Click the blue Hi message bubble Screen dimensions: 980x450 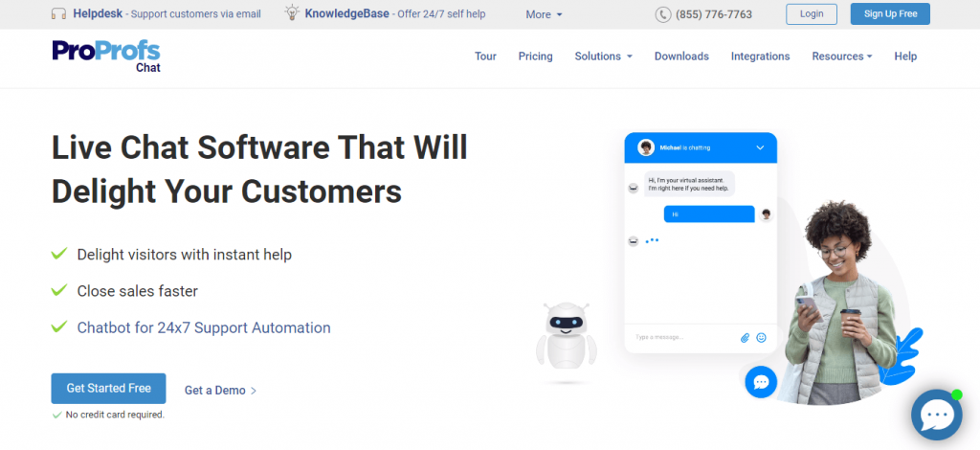709,214
